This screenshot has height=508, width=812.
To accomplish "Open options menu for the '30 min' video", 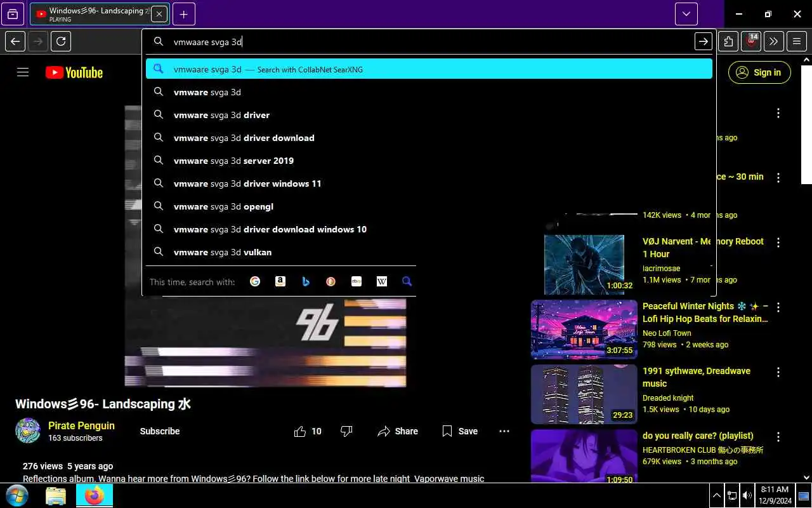I will 778,178.
